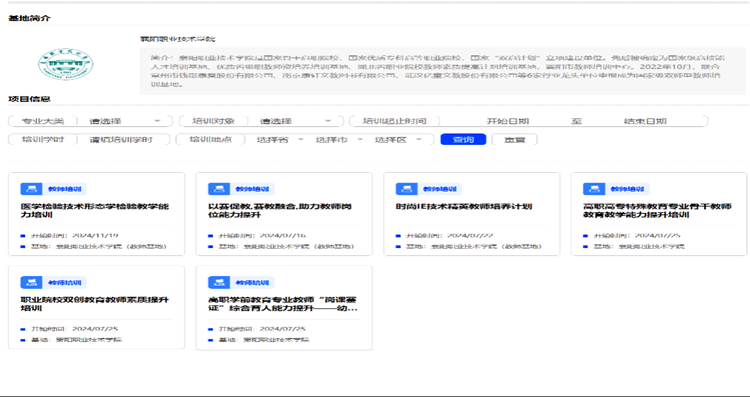Expand the 选择市 city dropdown

(339, 140)
